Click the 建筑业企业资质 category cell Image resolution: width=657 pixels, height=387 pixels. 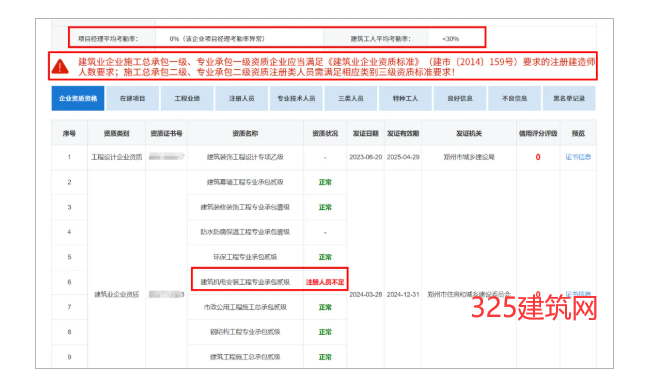116,294
